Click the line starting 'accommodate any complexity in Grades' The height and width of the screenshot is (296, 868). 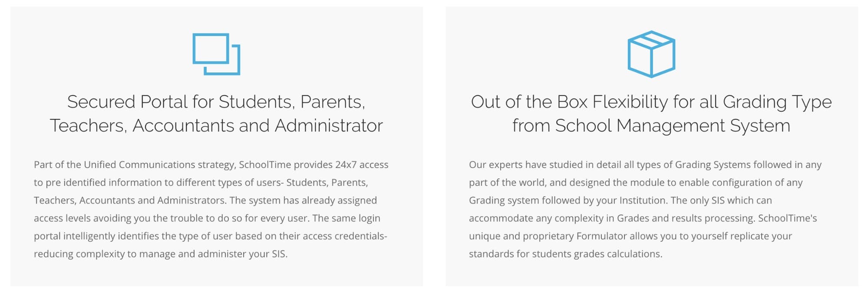643,218
